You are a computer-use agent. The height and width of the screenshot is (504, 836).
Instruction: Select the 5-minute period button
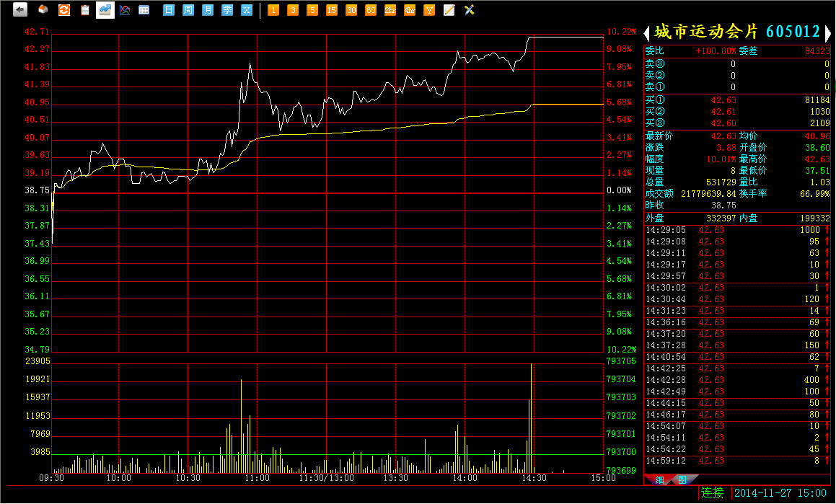(312, 10)
